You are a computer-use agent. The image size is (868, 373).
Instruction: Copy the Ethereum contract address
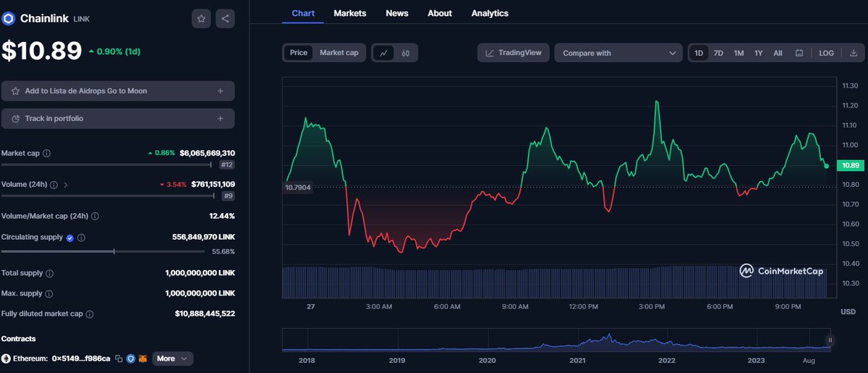click(119, 359)
